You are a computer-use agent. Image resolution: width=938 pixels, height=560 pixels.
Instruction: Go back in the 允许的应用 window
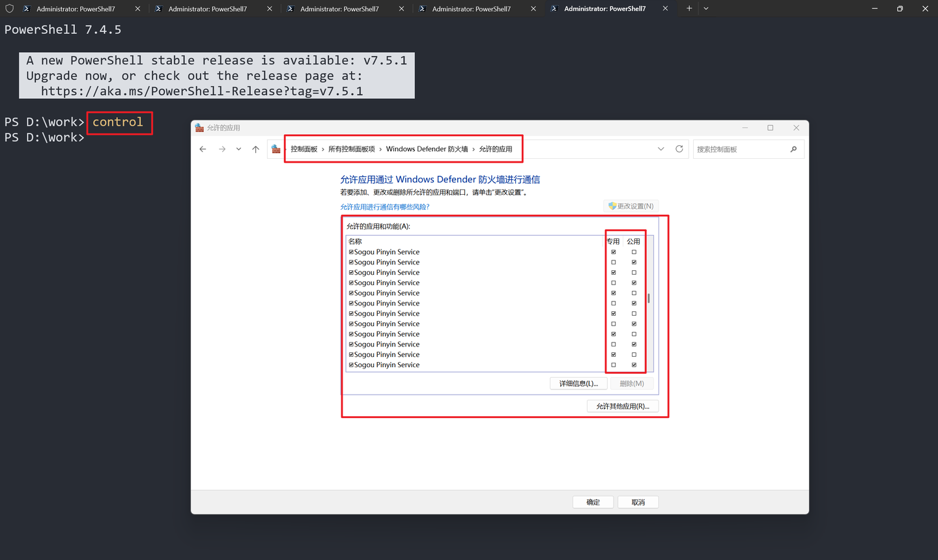click(203, 149)
